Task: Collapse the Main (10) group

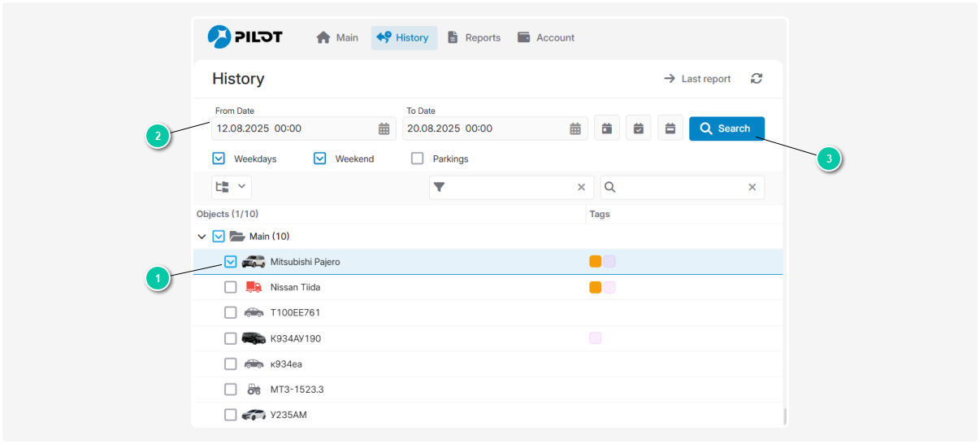Action: coord(202,237)
